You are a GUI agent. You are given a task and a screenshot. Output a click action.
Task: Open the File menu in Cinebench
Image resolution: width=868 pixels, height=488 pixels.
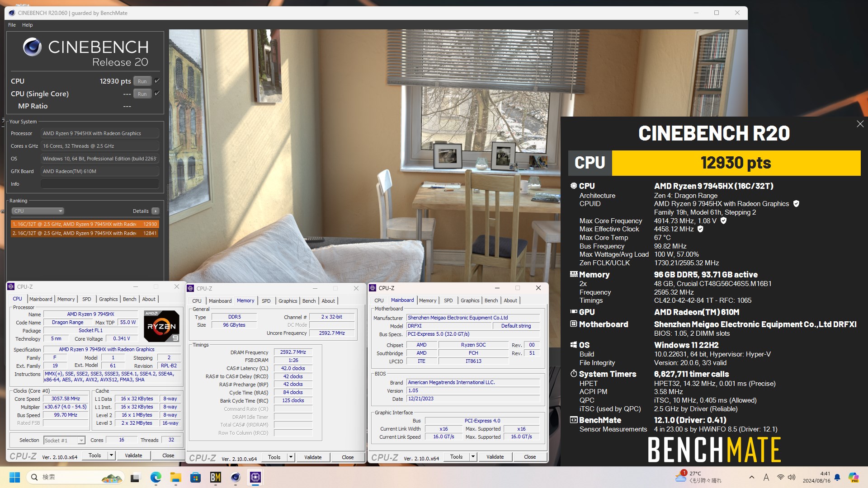(12, 25)
